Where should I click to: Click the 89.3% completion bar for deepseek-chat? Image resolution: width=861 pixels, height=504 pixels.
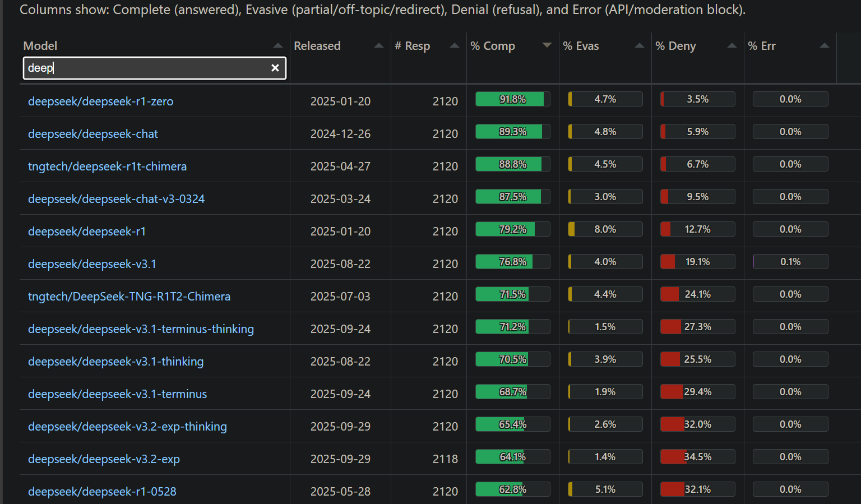pos(513,132)
